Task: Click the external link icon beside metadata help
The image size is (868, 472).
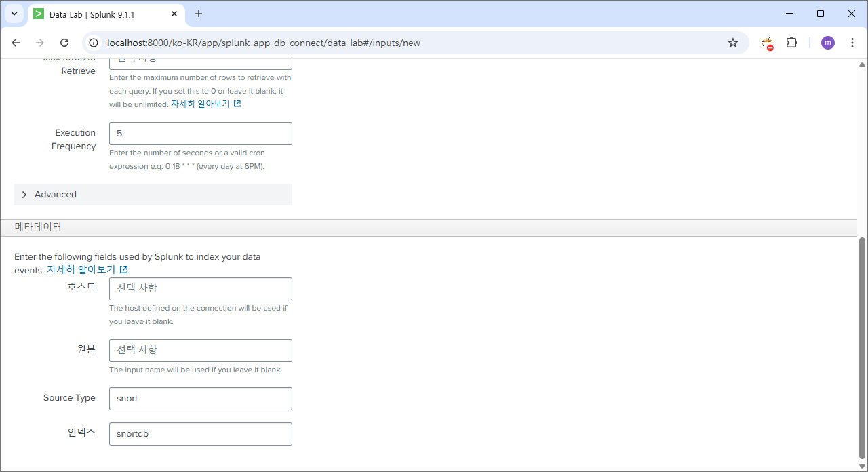Action: pyautogui.click(x=123, y=270)
